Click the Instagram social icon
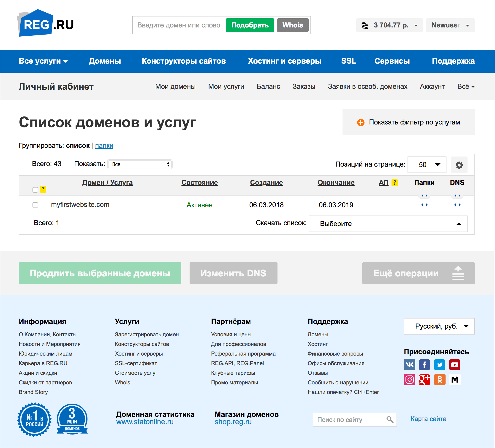 pos(410,380)
